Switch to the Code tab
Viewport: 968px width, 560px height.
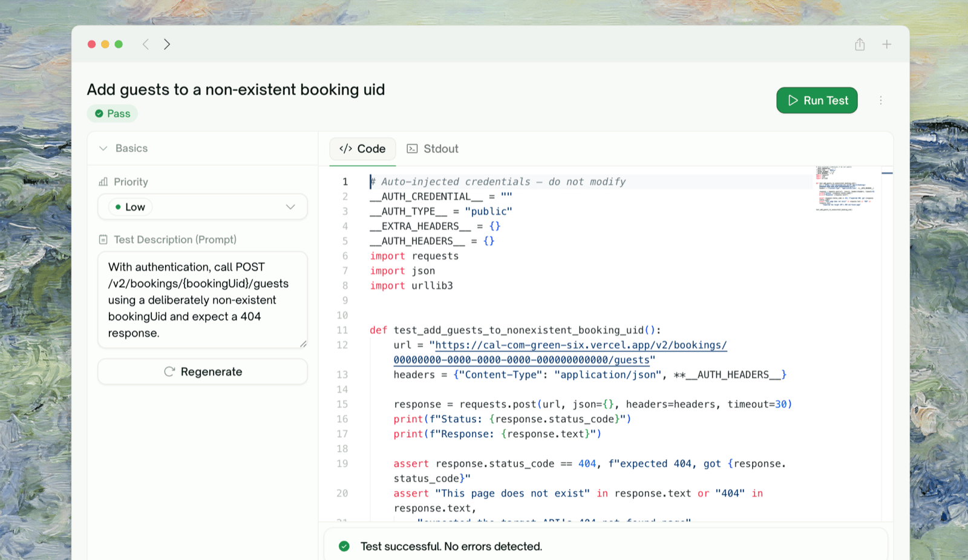pyautogui.click(x=362, y=149)
